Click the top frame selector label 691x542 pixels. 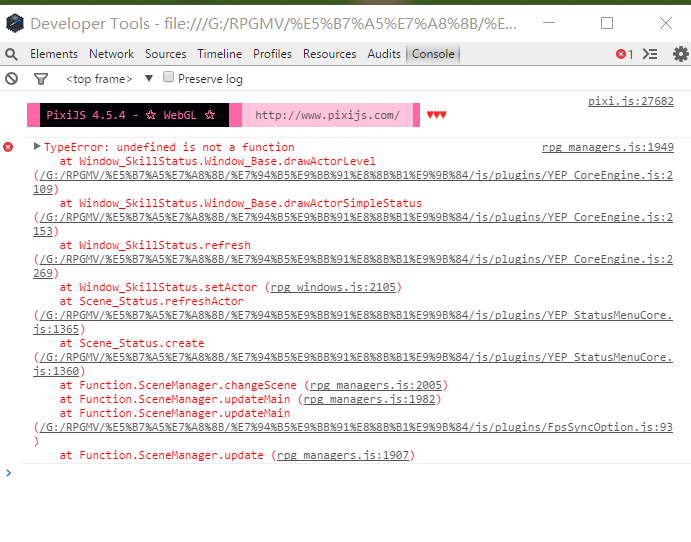[99, 79]
